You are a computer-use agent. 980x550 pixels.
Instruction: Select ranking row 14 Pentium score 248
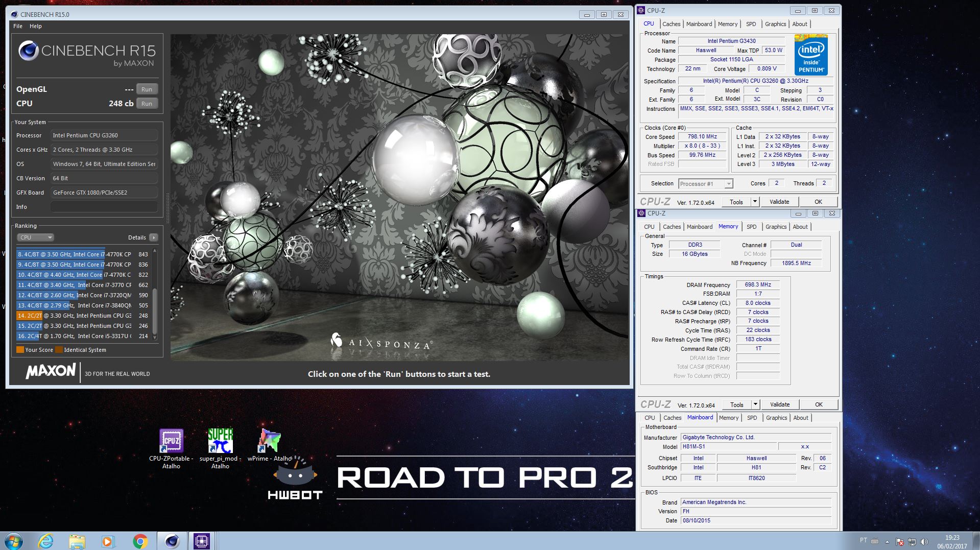83,316
